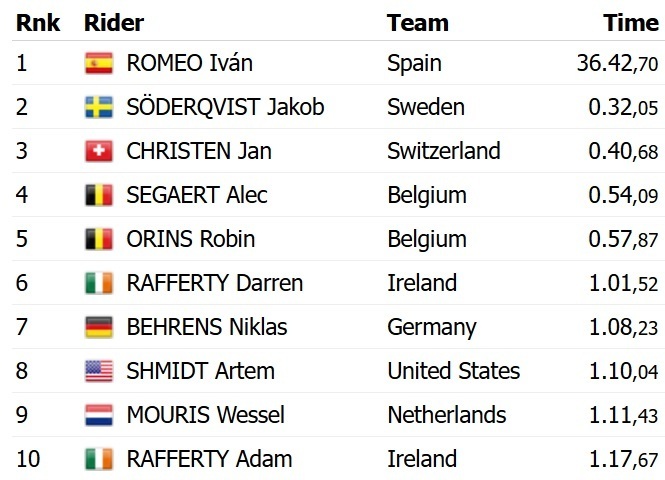Screen dimensions: 665x480
Task: Click the Ireland flag beside RAFFERTY Adam
Action: (99, 460)
